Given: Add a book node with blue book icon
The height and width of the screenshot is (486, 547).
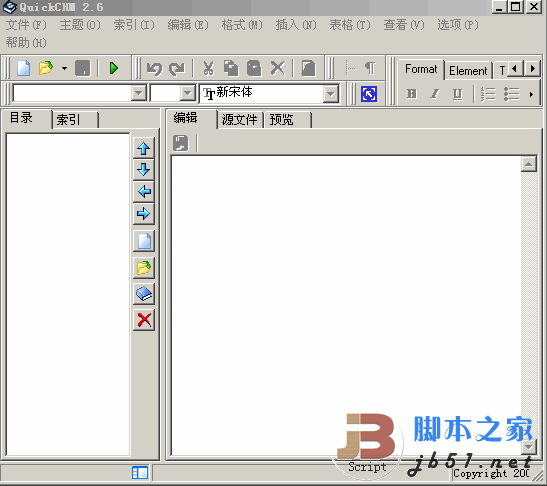Looking at the screenshot, I should pos(144,293).
